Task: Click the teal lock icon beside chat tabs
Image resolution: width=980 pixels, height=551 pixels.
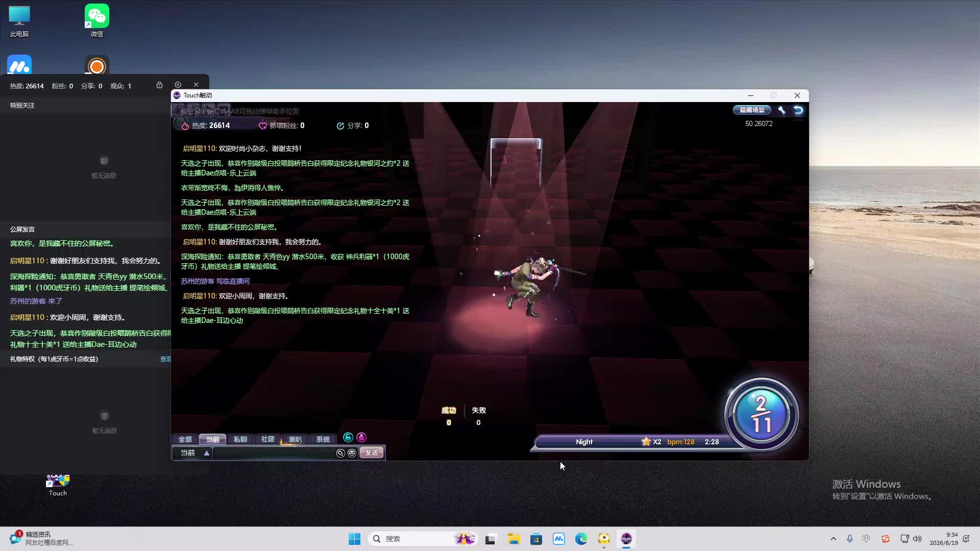Action: (348, 437)
